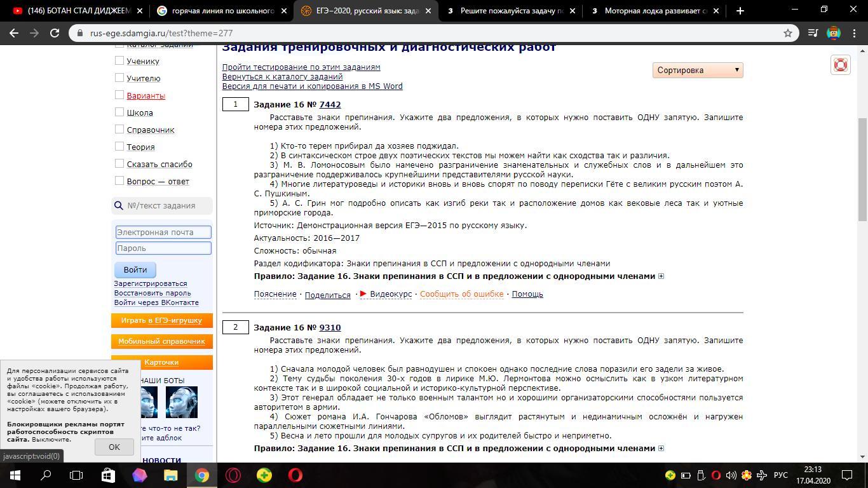
Task: Open task number 7442 link
Action: coord(330,104)
